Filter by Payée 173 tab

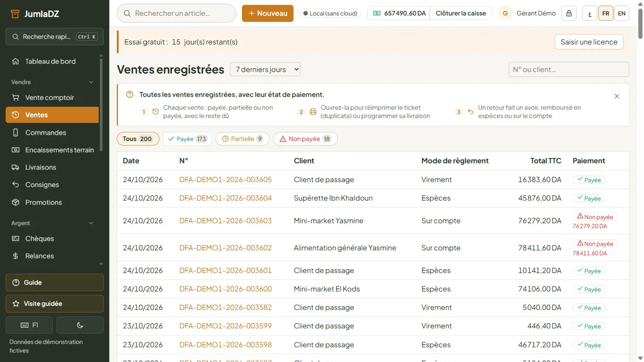(187, 139)
